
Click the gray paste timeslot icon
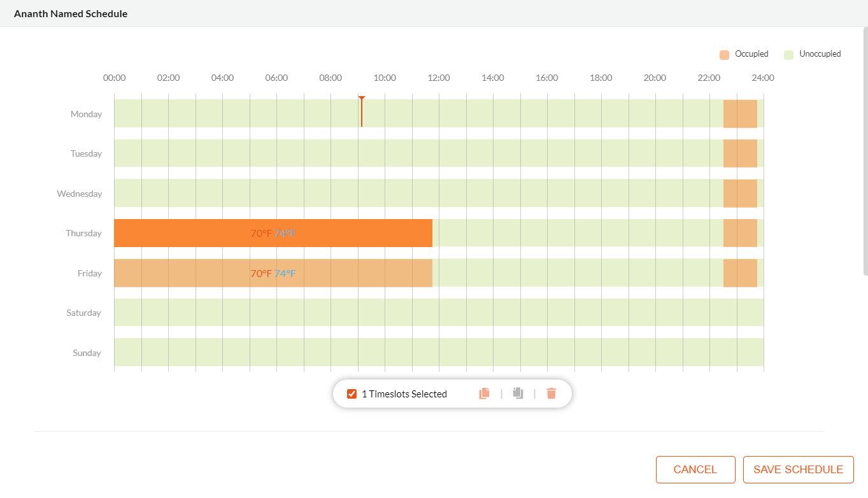click(x=518, y=394)
